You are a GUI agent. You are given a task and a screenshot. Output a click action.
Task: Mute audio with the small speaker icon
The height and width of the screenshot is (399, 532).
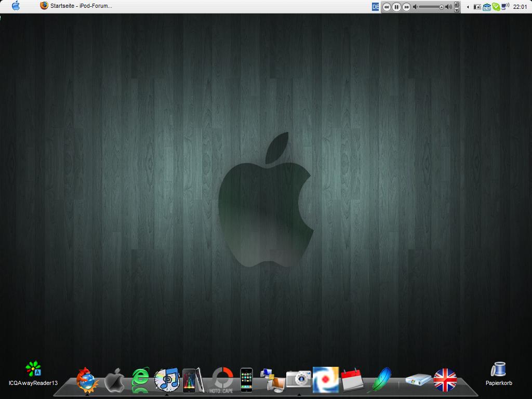(415, 7)
